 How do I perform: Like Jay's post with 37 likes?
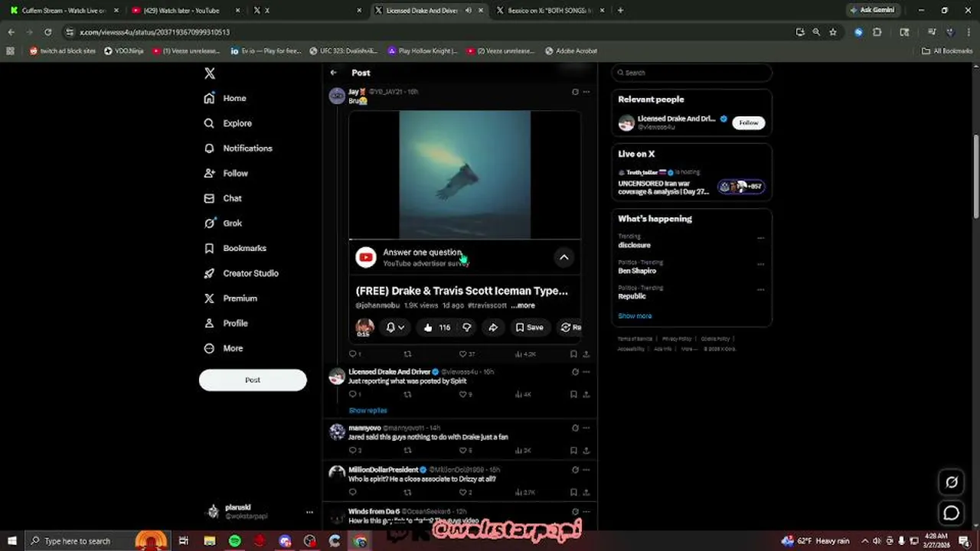point(466,354)
